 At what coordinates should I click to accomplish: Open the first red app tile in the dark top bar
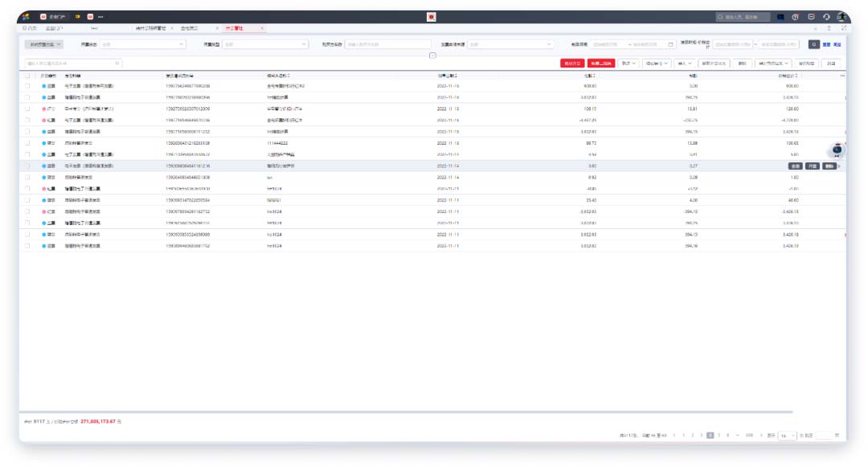tap(43, 17)
